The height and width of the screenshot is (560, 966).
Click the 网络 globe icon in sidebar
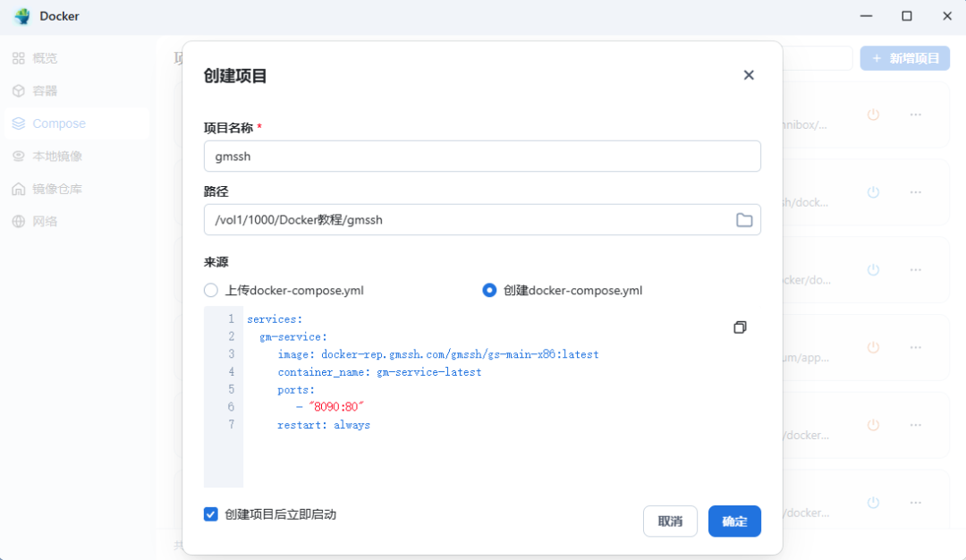[x=19, y=221]
